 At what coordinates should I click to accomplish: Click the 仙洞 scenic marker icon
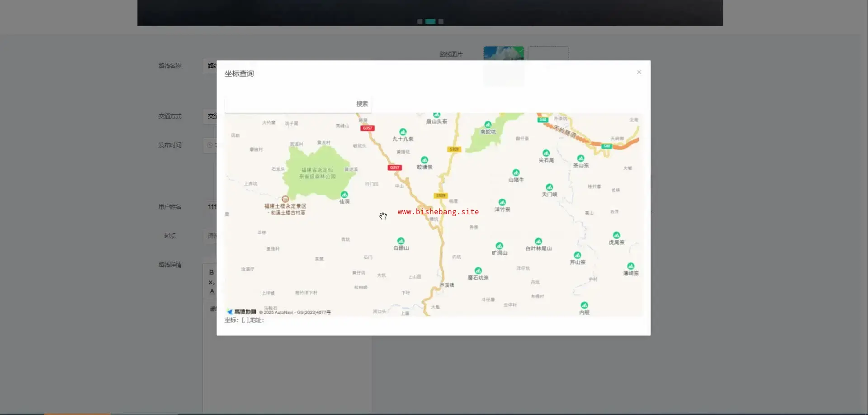click(x=344, y=194)
